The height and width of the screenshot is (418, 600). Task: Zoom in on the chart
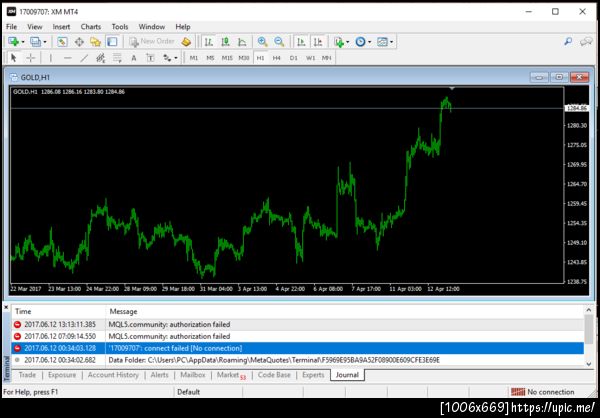point(262,42)
